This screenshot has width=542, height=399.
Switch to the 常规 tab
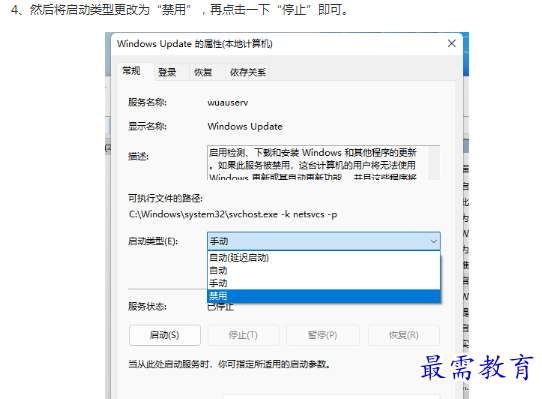tap(136, 72)
